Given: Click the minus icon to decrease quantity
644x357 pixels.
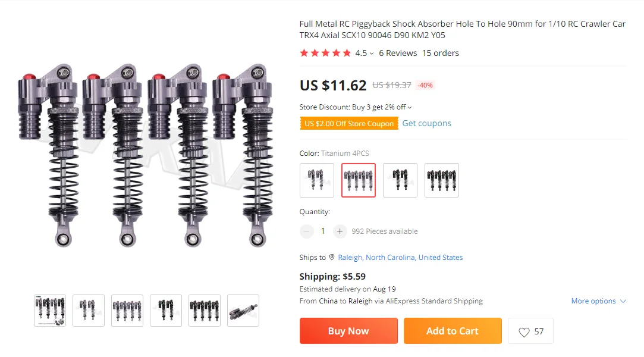Looking at the screenshot, I should (306, 231).
